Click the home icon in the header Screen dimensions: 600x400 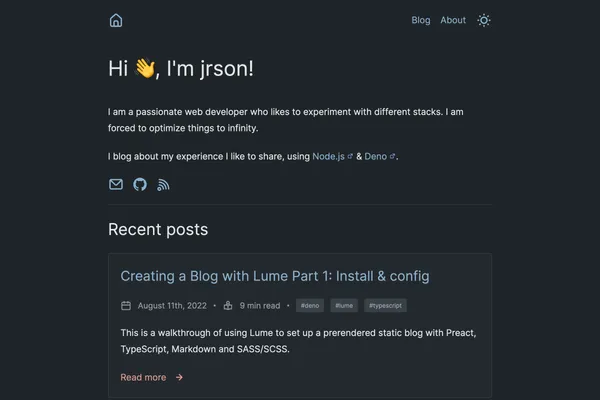116,20
